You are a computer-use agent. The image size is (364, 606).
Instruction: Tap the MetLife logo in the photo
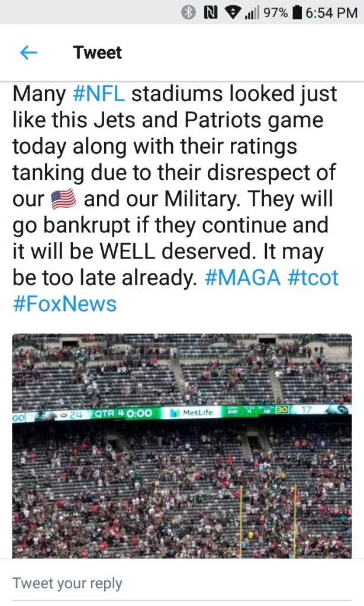tap(187, 412)
